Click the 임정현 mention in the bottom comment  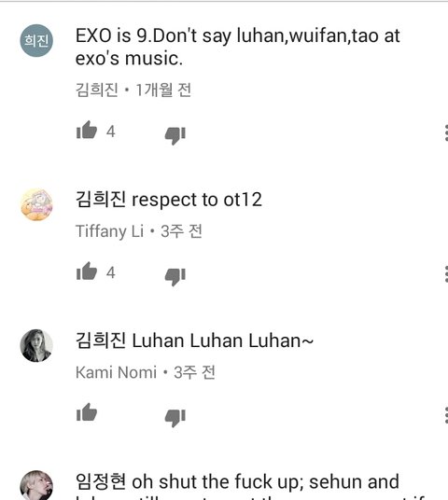pyautogui.click(x=101, y=481)
